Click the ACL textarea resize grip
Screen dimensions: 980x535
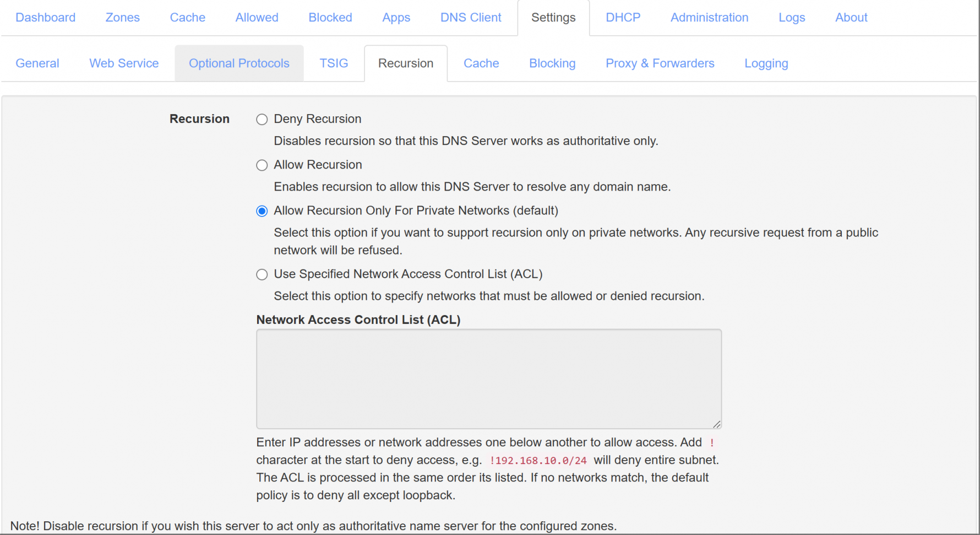tap(717, 424)
